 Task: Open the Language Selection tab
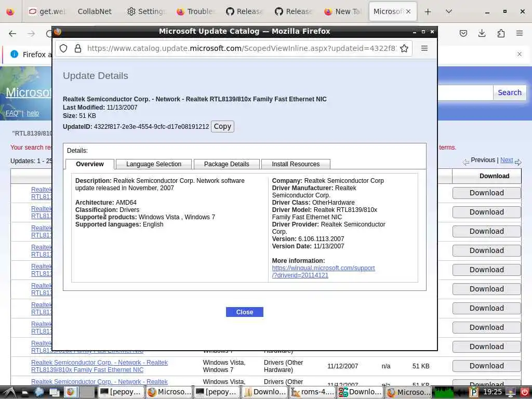(x=154, y=164)
